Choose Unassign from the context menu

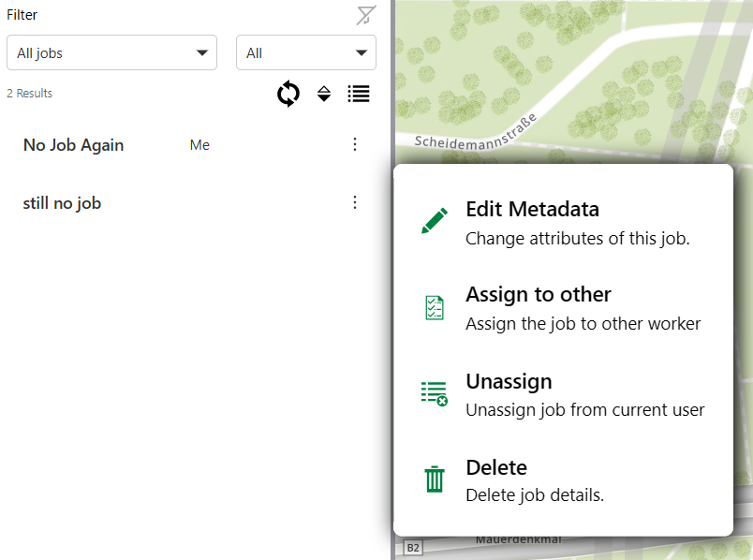click(509, 381)
